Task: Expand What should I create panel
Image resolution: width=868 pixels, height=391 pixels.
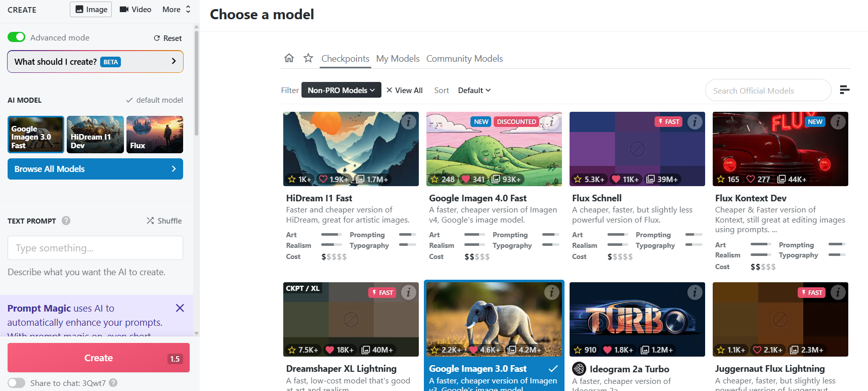Action: pos(95,62)
